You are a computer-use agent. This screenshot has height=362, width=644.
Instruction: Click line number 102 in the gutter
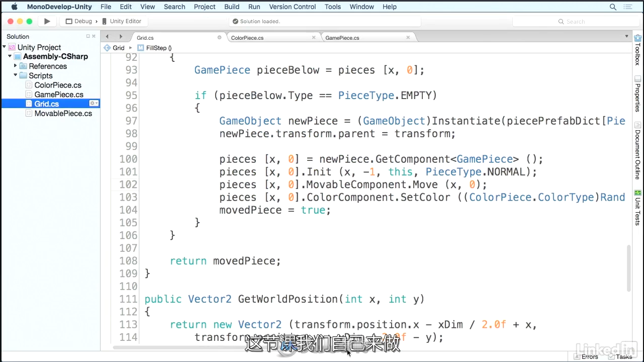pyautogui.click(x=128, y=185)
